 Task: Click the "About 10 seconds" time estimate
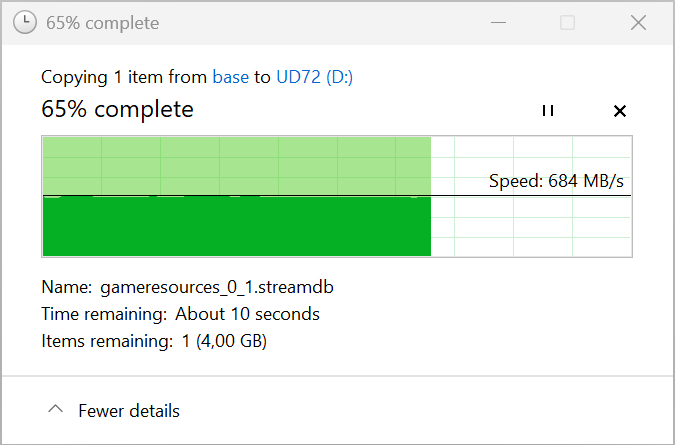coord(247,314)
